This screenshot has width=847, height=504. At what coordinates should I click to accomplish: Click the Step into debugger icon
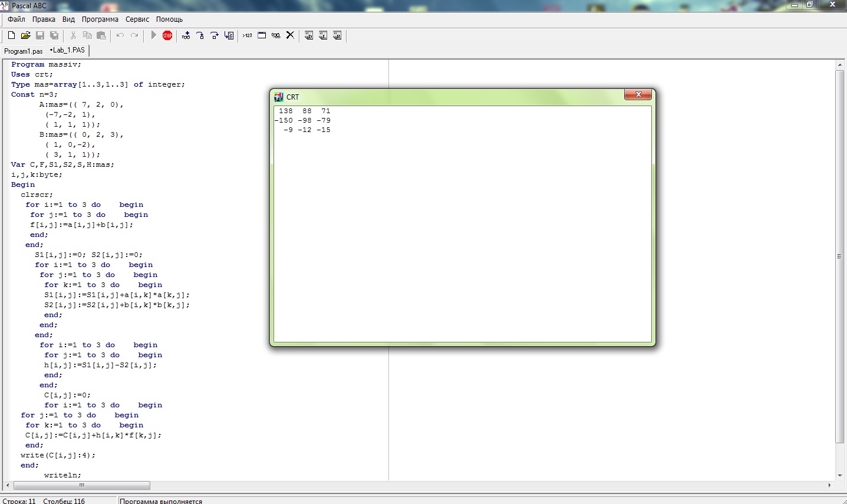click(x=200, y=35)
